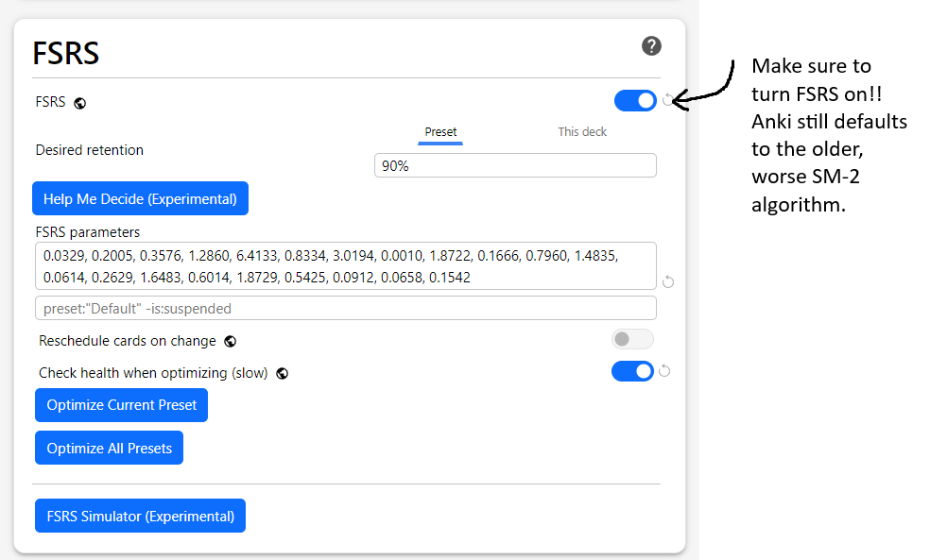This screenshot has width=930, height=560.
Task: Select the Preset tab for desired retention
Action: [440, 132]
